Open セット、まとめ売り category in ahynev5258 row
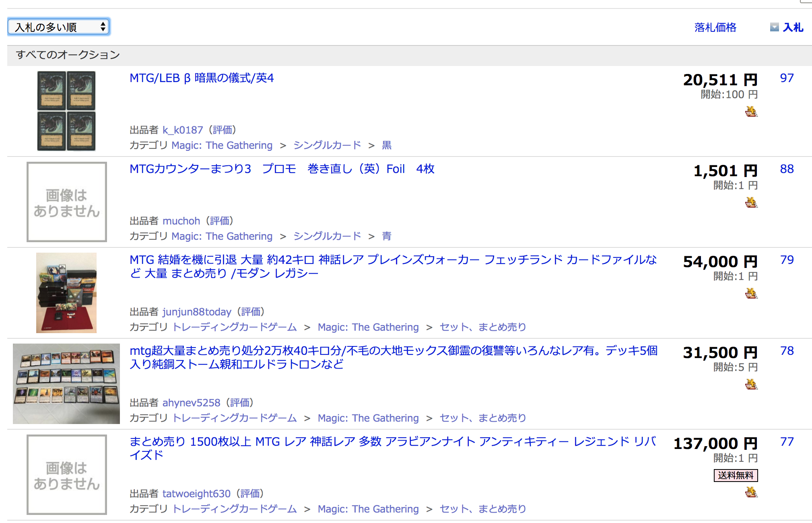The height and width of the screenshot is (523, 812). [483, 418]
